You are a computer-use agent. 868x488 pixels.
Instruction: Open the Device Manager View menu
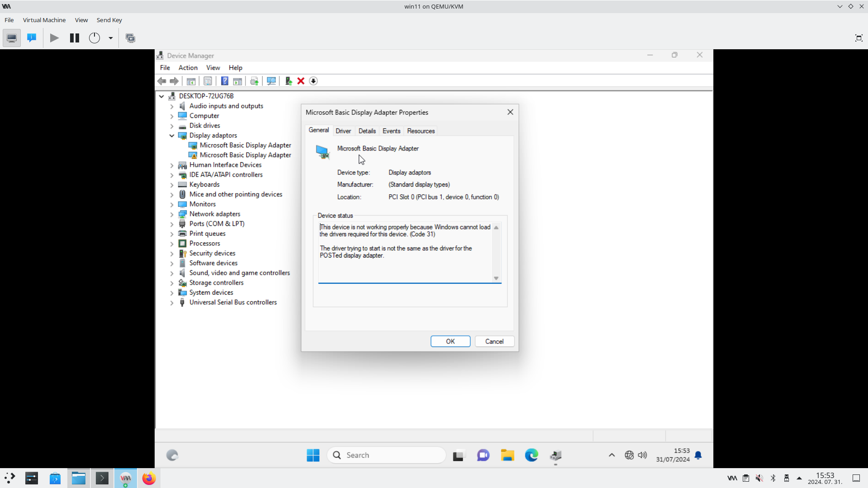(x=213, y=68)
